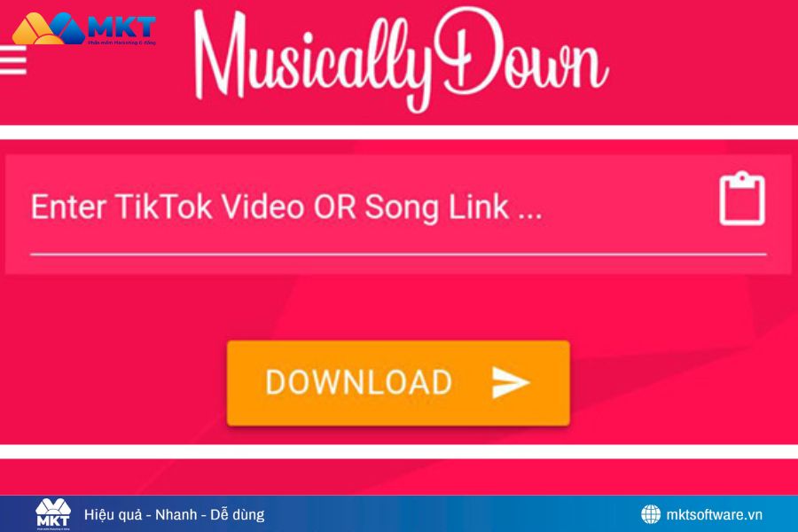Click the 'Phần mềm Marketing 0 đồng' tagline
The image size is (798, 532).
tap(122, 43)
